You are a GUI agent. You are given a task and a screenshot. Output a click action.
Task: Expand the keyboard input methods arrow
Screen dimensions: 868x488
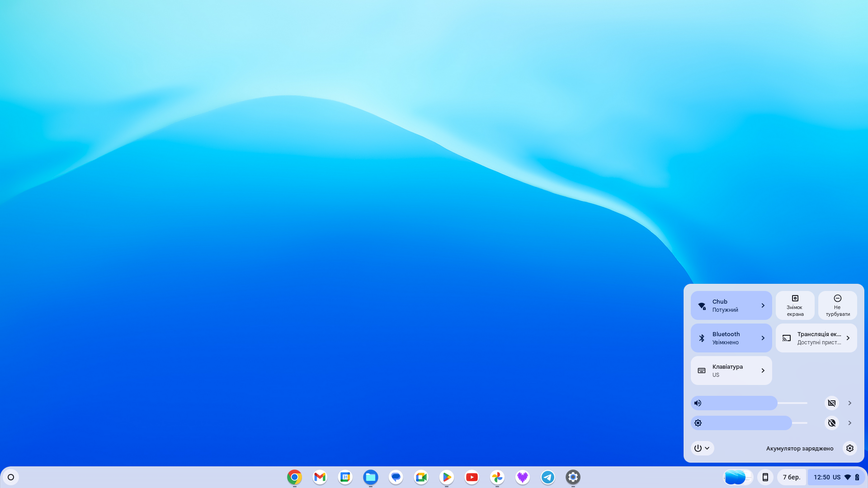(763, 371)
